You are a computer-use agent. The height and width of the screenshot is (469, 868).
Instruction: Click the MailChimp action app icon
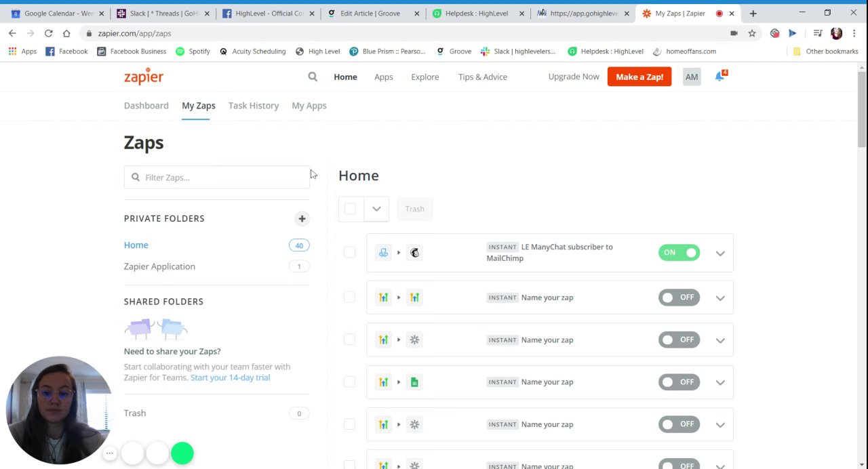pos(414,253)
